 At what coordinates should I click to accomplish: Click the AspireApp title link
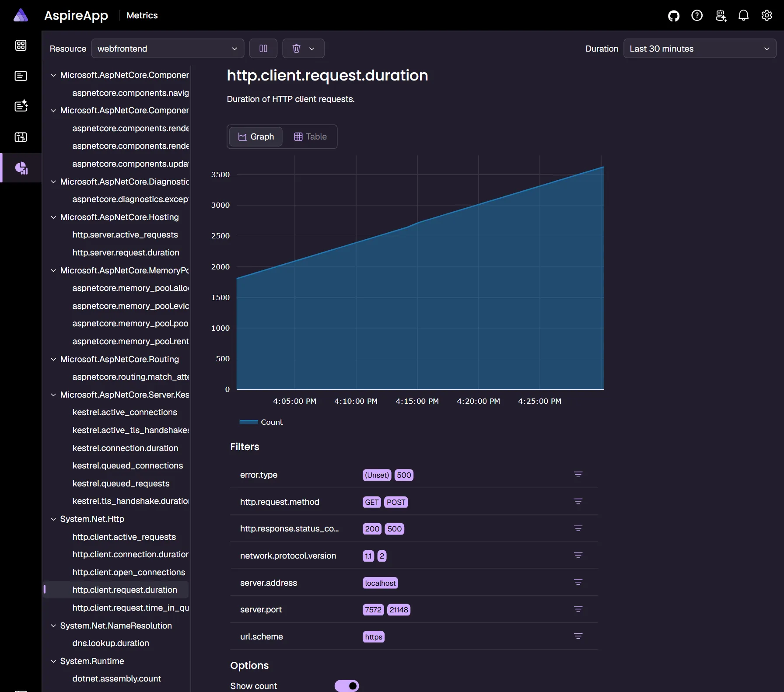click(76, 15)
